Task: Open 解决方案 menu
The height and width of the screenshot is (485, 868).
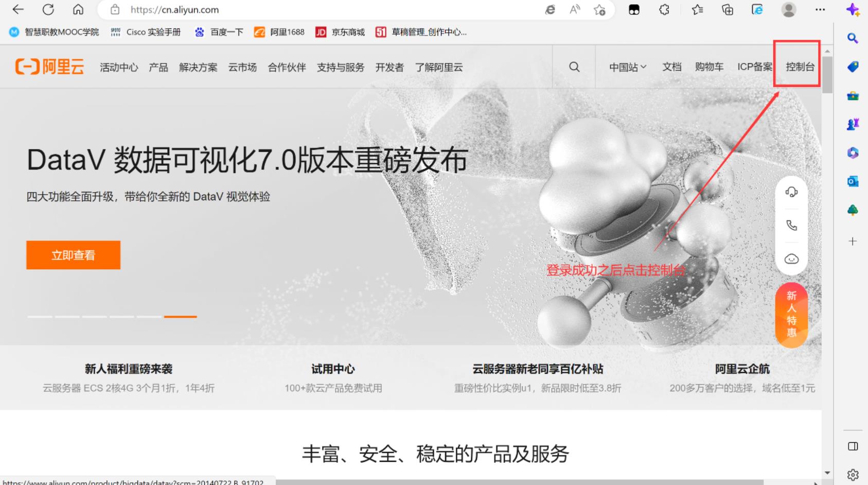Action: (x=198, y=67)
